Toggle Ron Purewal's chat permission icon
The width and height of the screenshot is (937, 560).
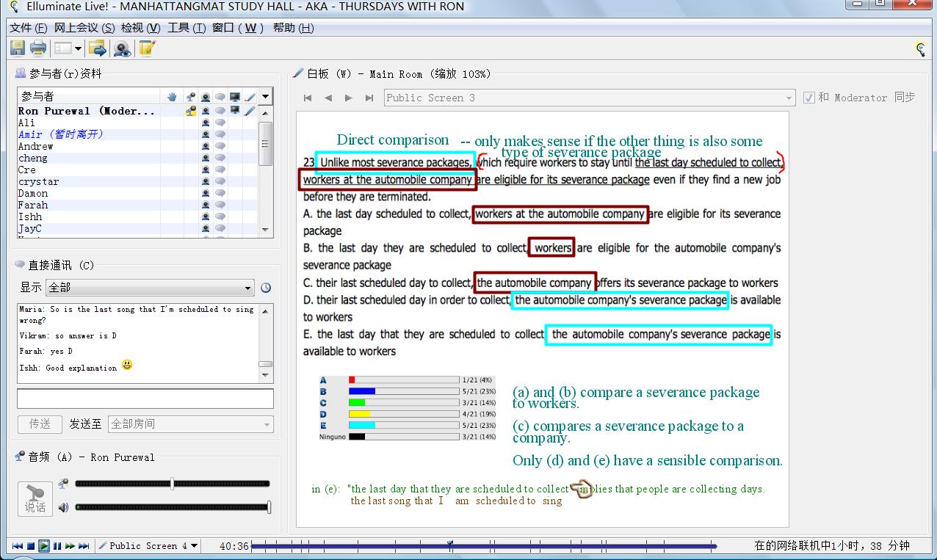point(220,111)
